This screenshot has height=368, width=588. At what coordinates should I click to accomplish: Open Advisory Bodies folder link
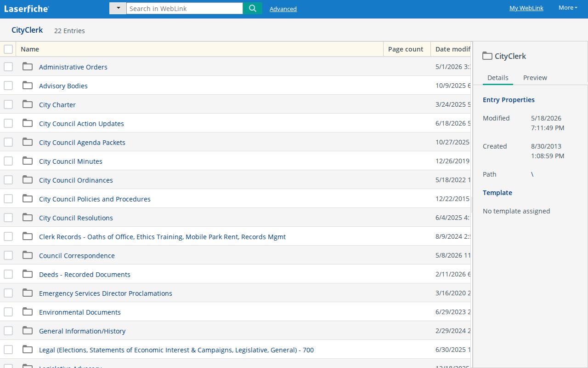pos(63,86)
